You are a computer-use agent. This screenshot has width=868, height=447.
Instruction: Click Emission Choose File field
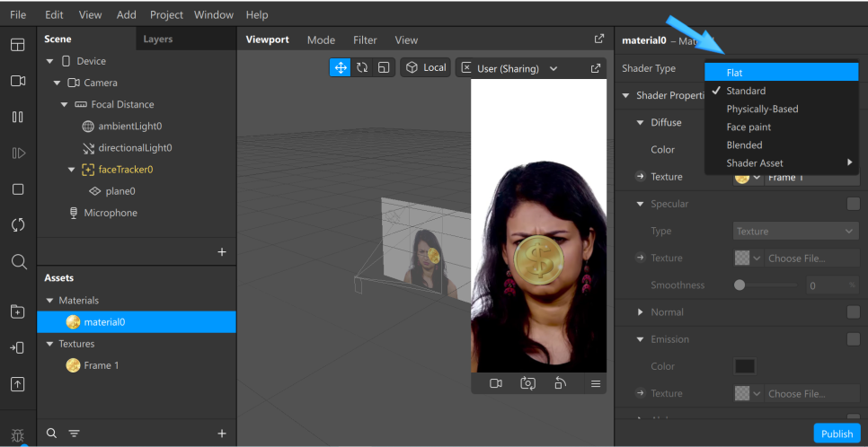coord(812,393)
